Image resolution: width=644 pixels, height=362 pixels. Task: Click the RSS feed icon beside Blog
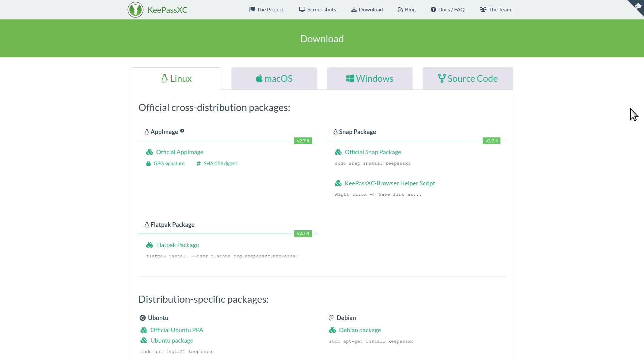click(x=400, y=9)
